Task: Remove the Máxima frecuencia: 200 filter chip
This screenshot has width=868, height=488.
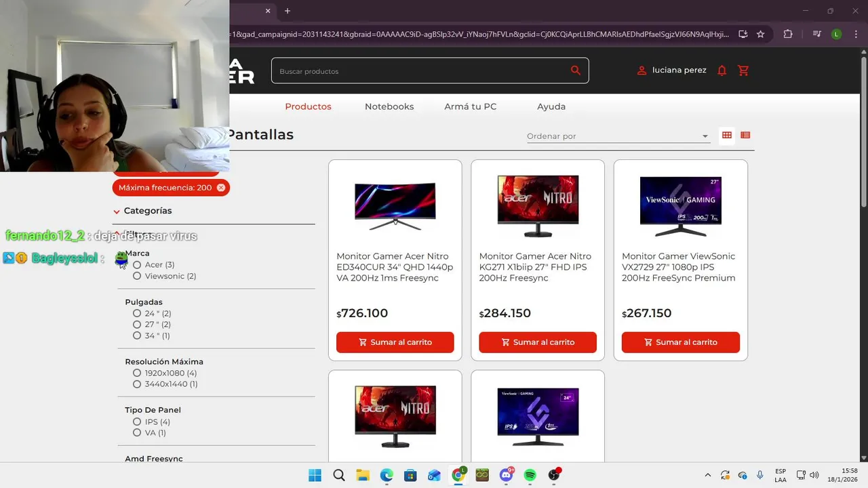Action: (x=221, y=188)
